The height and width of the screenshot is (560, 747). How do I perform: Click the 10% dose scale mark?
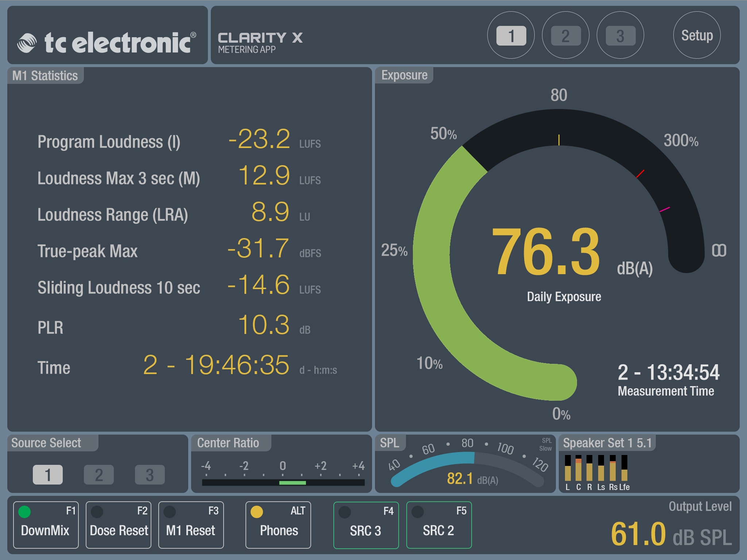[x=430, y=363]
